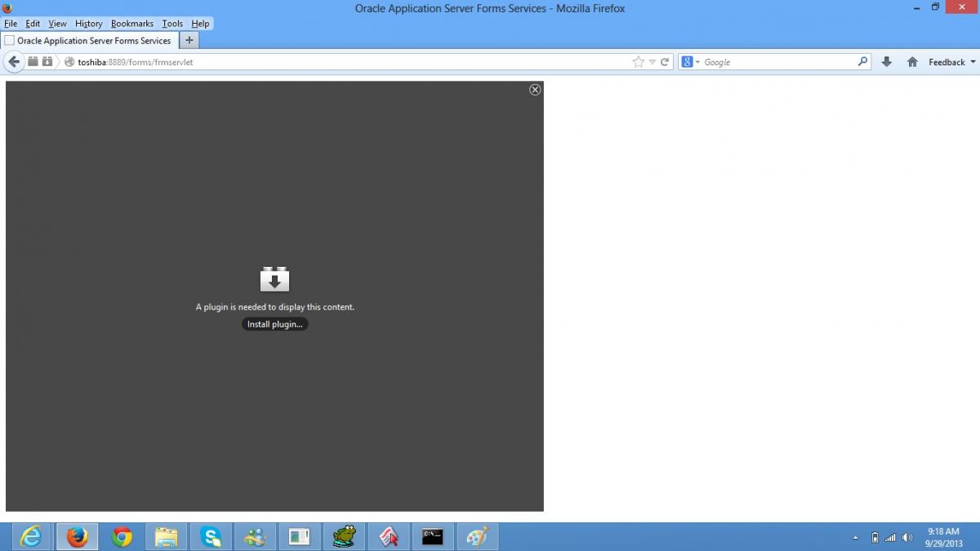Image resolution: width=980 pixels, height=551 pixels.
Task: Click the volume speaker in system tray
Action: [x=906, y=537]
